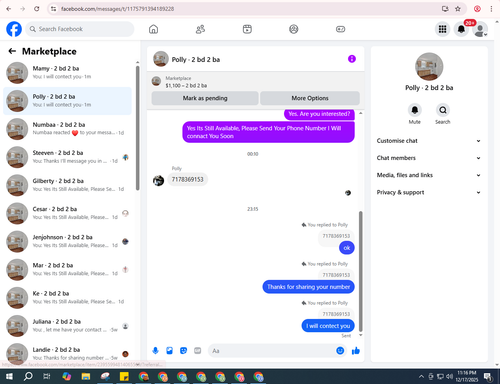Show hidden system tray icons

[x=421, y=376]
